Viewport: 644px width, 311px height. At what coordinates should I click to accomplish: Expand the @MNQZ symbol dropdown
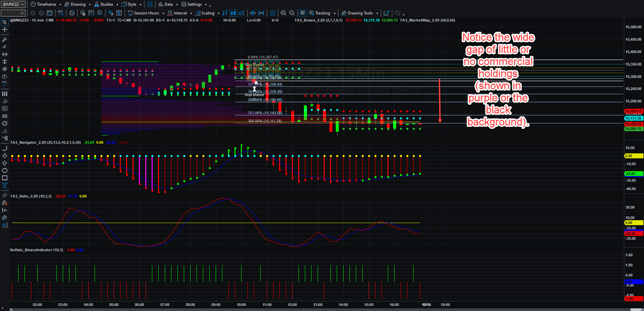[13, 4]
